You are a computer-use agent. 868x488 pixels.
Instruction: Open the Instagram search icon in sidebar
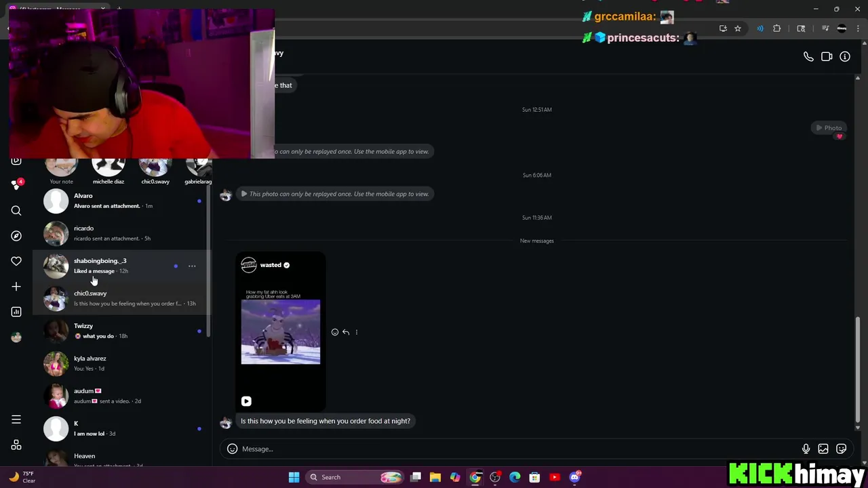[x=16, y=211]
